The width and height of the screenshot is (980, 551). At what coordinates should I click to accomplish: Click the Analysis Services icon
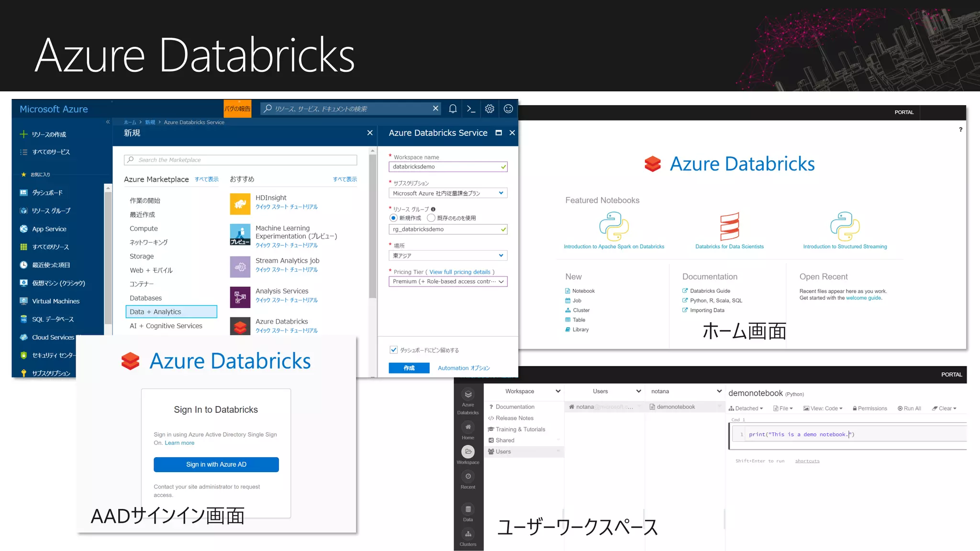point(240,297)
